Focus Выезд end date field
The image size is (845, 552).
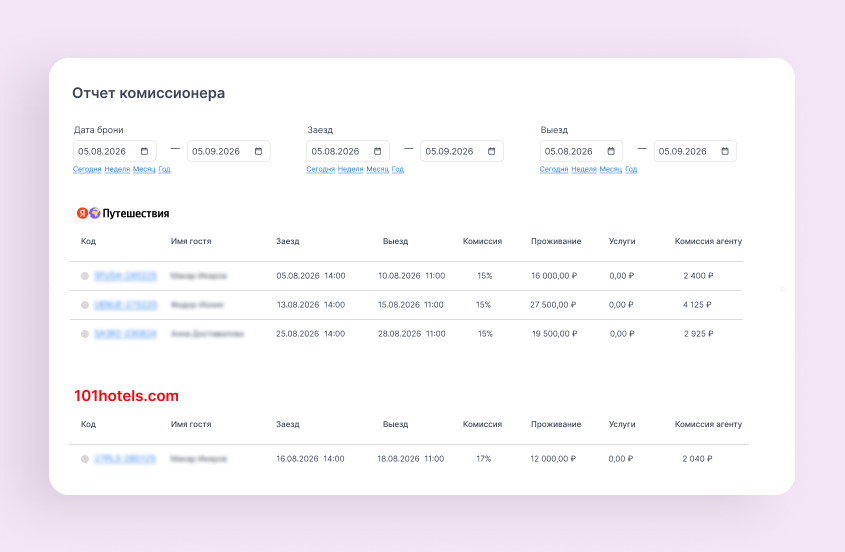(695, 151)
